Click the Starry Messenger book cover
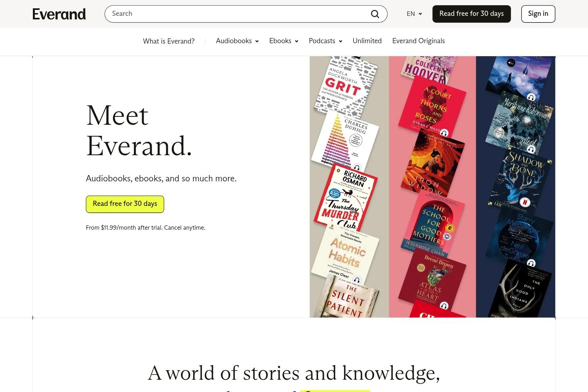588x392 pixels. [519, 237]
